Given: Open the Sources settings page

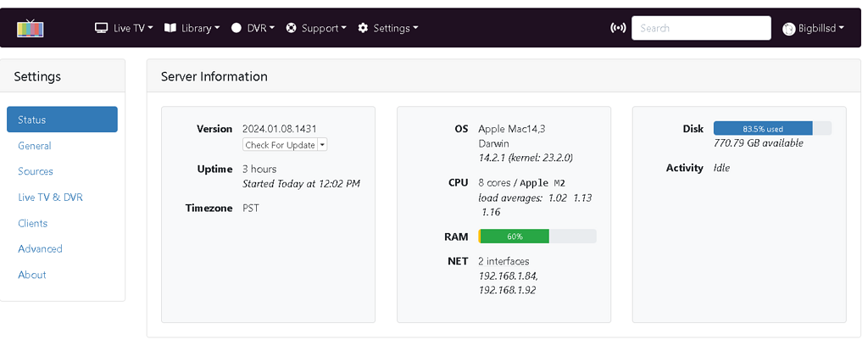Looking at the screenshot, I should click(36, 171).
